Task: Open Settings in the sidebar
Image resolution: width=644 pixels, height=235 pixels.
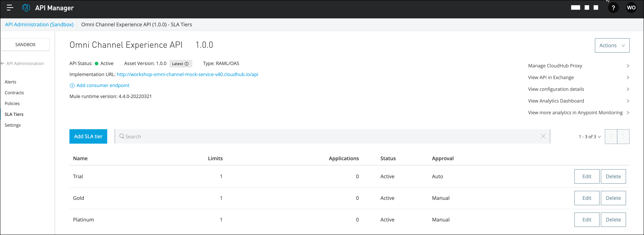Action: (12, 125)
